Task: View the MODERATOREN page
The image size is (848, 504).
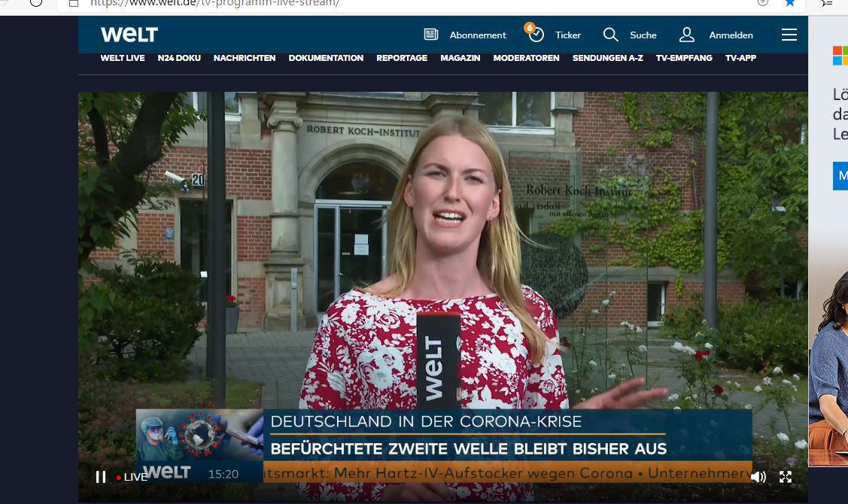Action: pyautogui.click(x=526, y=58)
